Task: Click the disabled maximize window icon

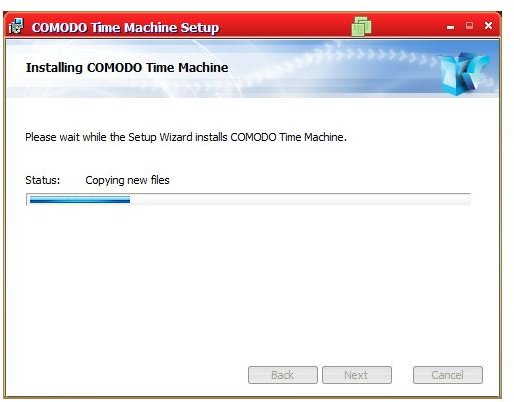Action: tap(469, 25)
